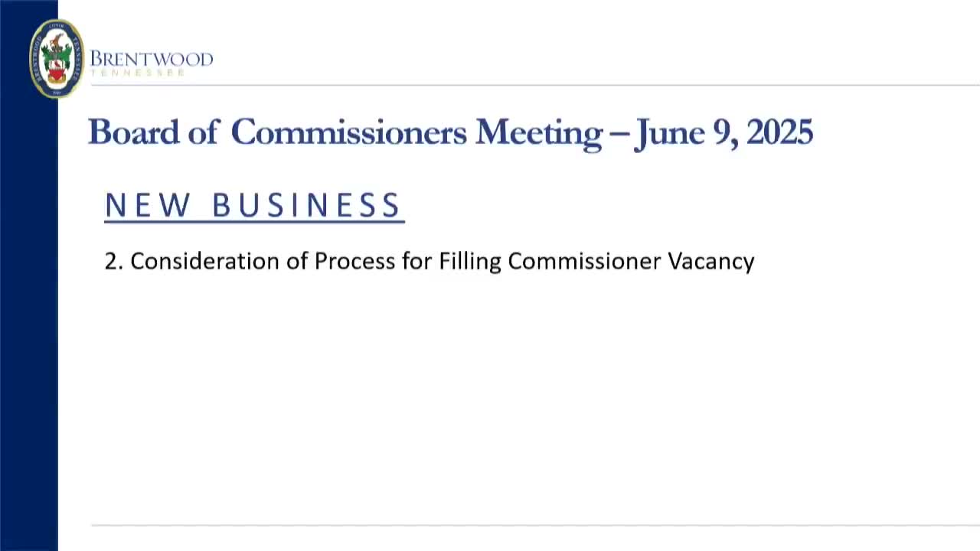Click the gray divider line under the header
The width and height of the screenshot is (980, 551).
point(536,85)
